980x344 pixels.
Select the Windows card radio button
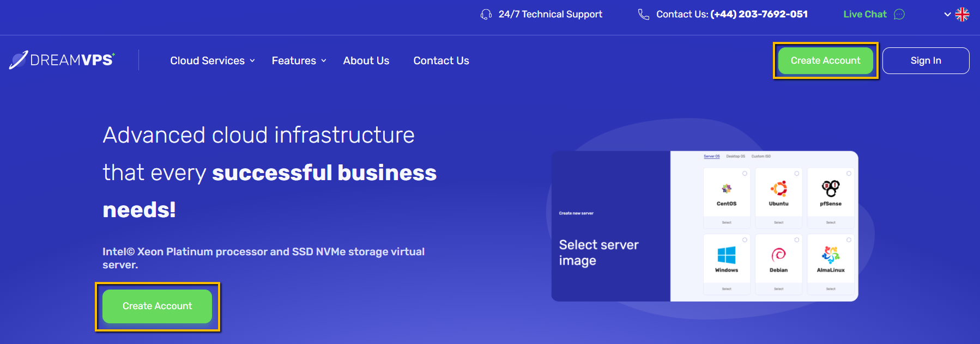click(x=745, y=240)
